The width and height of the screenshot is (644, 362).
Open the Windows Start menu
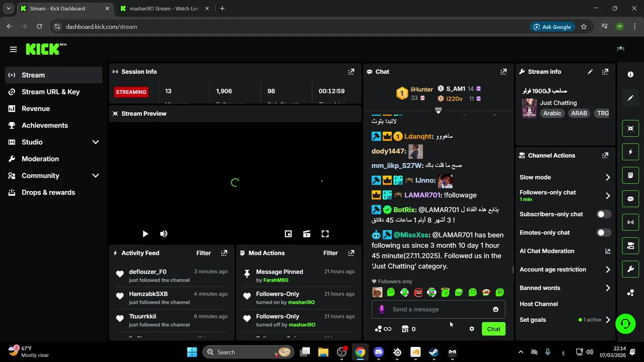192,352
